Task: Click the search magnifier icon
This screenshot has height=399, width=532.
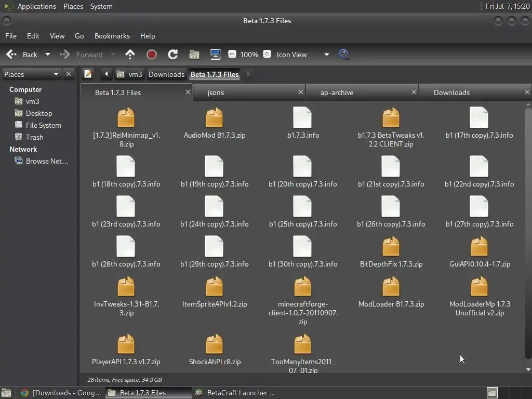Action: pos(344,54)
